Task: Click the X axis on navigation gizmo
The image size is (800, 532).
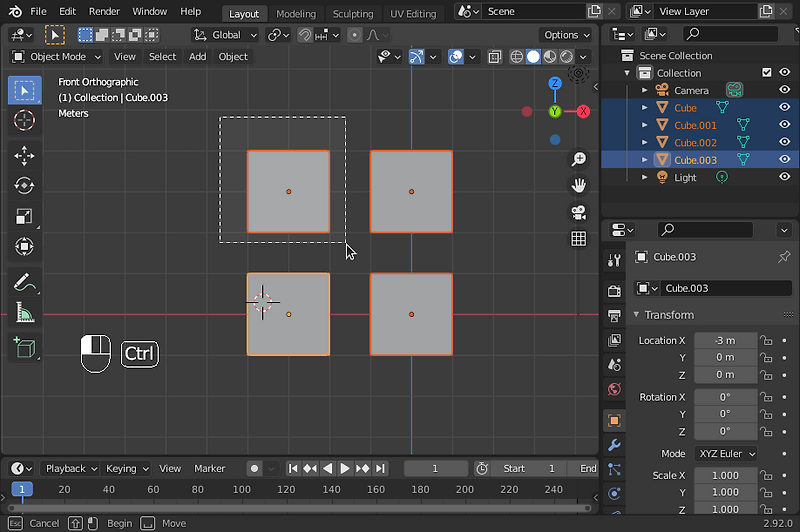Action: [x=583, y=111]
